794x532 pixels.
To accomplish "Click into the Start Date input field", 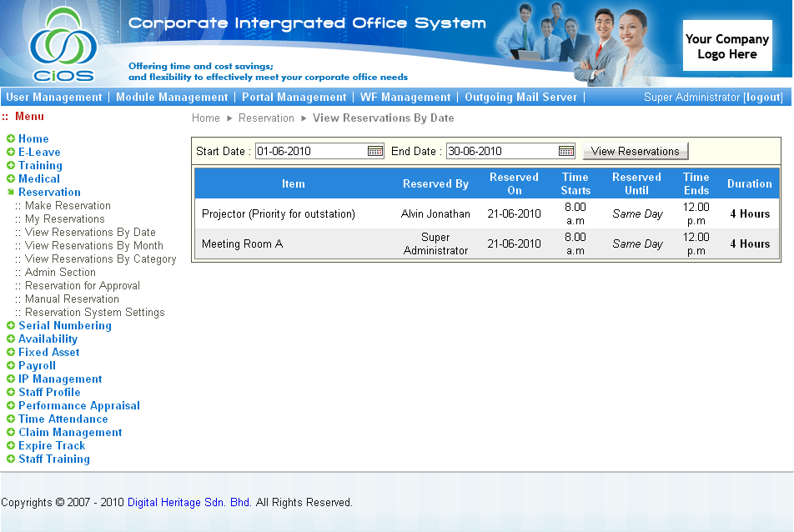I will pyautogui.click(x=310, y=151).
